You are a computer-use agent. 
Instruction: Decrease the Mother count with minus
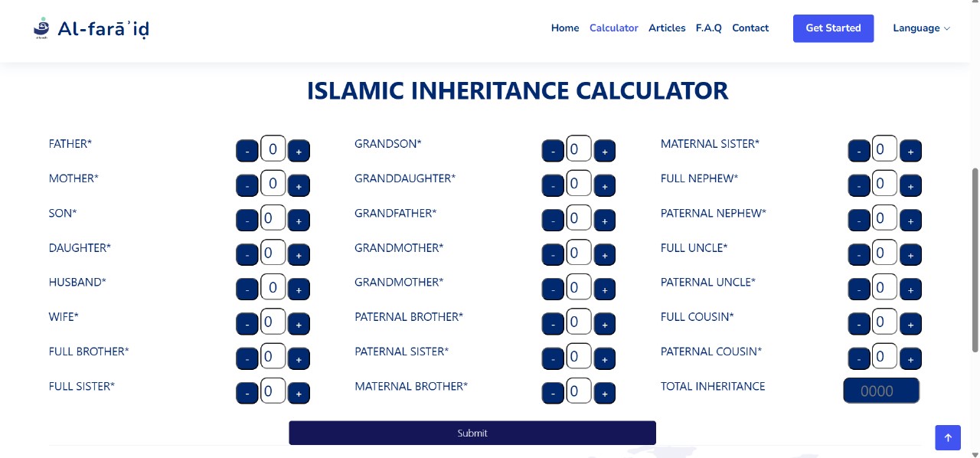[247, 186]
